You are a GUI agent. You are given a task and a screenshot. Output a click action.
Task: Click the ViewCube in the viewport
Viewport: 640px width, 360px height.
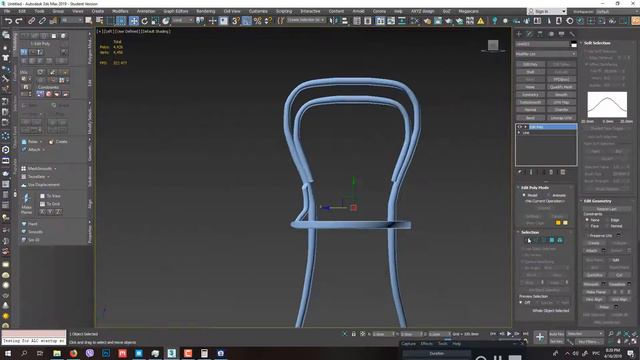[x=493, y=45]
